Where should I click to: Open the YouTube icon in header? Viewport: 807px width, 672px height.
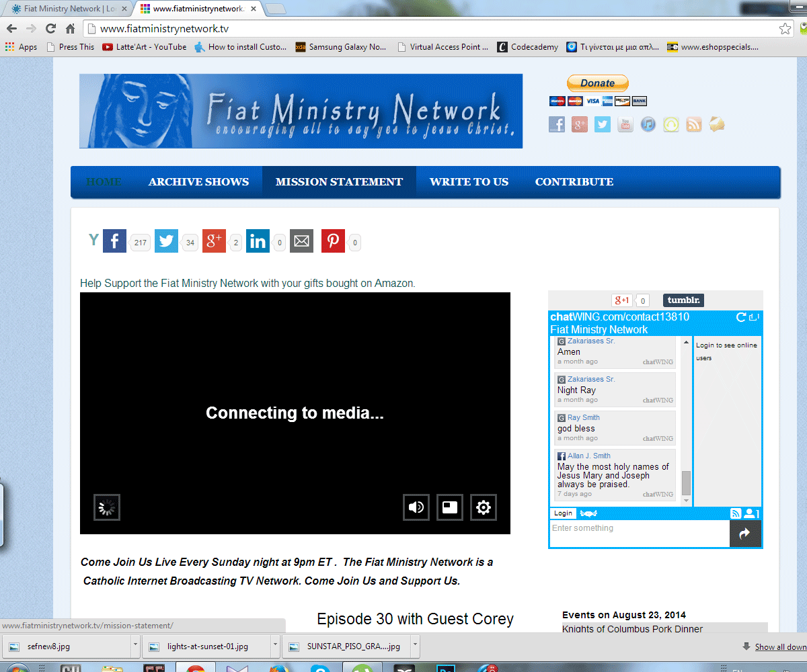625,124
